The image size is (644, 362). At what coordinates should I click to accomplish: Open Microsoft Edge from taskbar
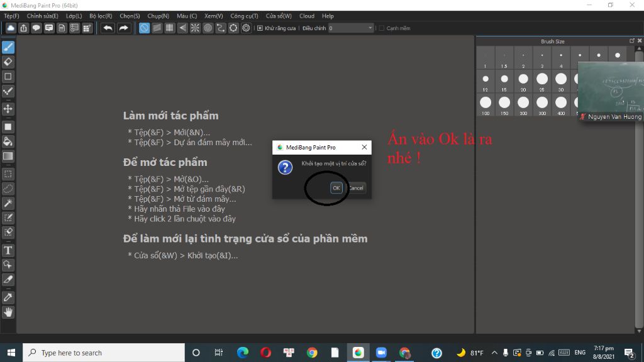coord(243,353)
